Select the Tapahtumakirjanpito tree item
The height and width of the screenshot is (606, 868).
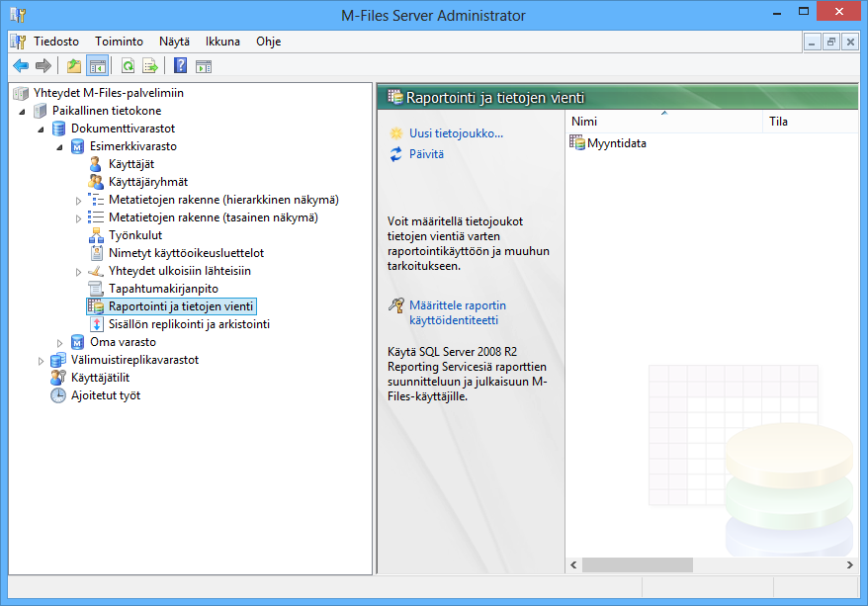pyautogui.click(x=163, y=289)
